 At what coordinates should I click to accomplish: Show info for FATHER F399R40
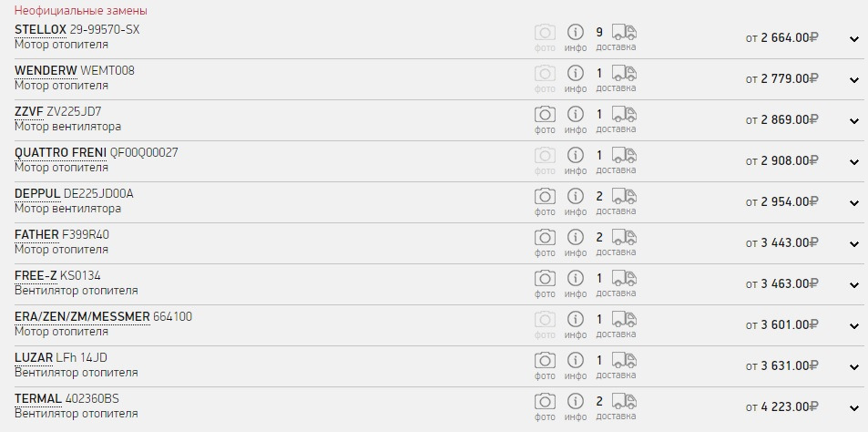click(576, 238)
